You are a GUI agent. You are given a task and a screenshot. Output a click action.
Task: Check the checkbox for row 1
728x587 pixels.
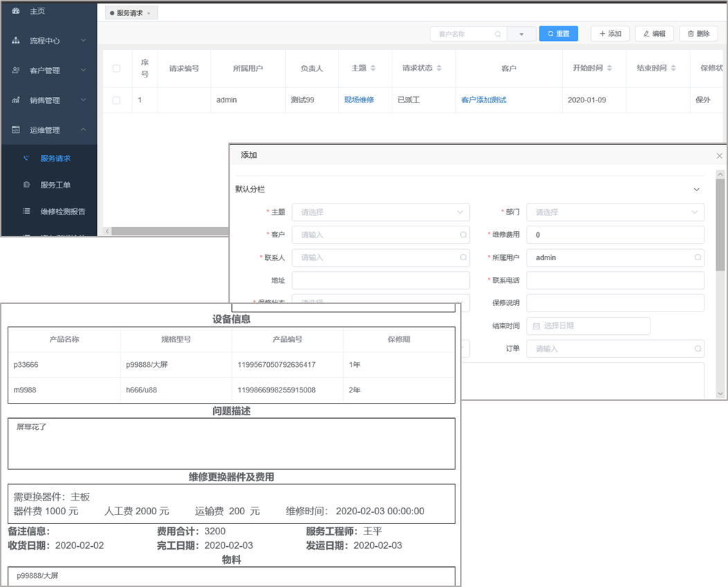tap(117, 100)
